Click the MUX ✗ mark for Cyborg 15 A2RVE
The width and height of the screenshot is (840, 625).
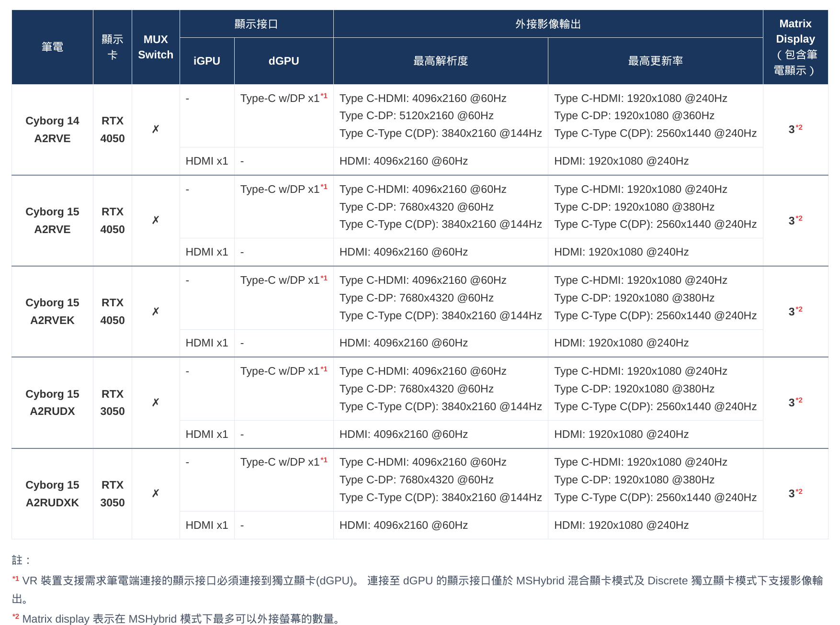(156, 220)
